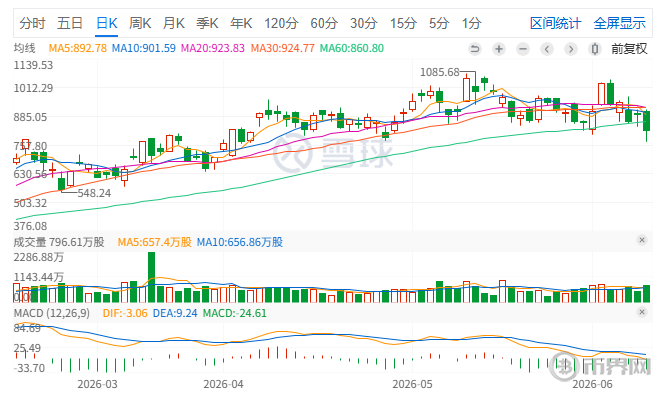Click the 均线 indicator label
The height and width of the screenshot is (394, 662).
pos(24,48)
